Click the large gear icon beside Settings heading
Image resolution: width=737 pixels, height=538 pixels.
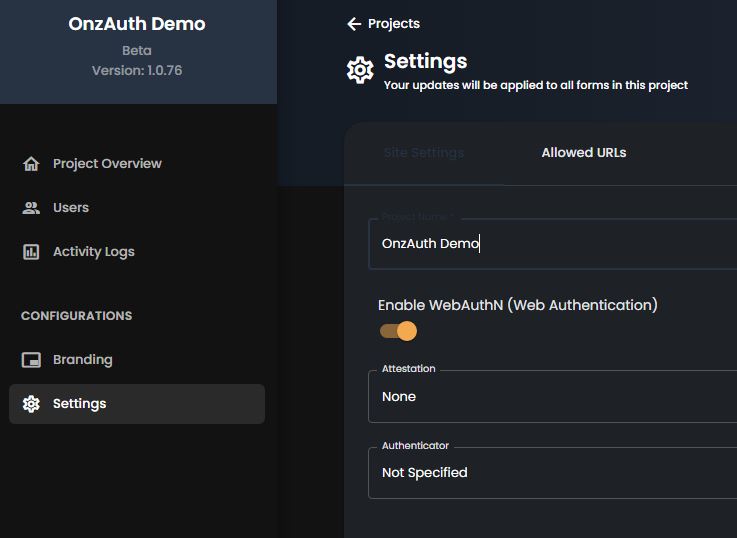[x=360, y=70]
